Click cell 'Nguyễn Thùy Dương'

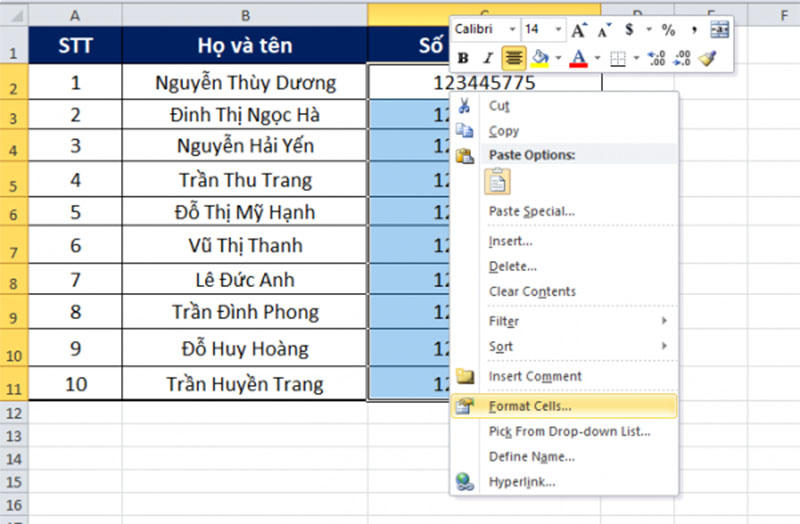click(245, 82)
